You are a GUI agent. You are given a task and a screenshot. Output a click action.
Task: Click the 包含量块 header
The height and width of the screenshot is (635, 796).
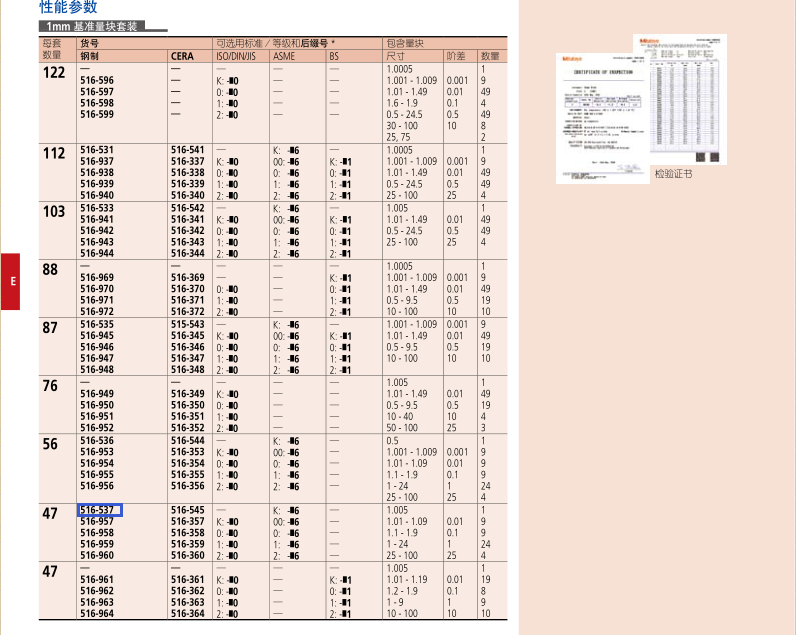(x=405, y=44)
